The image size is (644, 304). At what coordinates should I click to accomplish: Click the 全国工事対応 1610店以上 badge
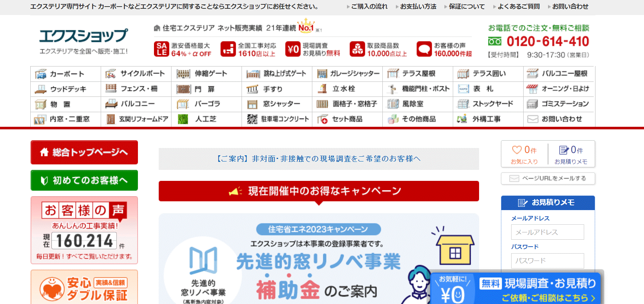(248, 49)
